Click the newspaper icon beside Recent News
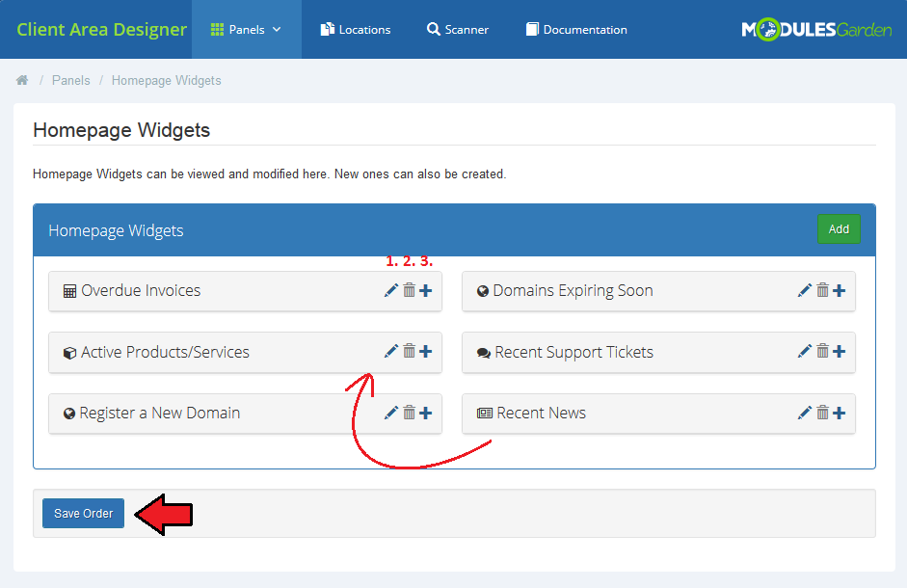 click(x=484, y=414)
